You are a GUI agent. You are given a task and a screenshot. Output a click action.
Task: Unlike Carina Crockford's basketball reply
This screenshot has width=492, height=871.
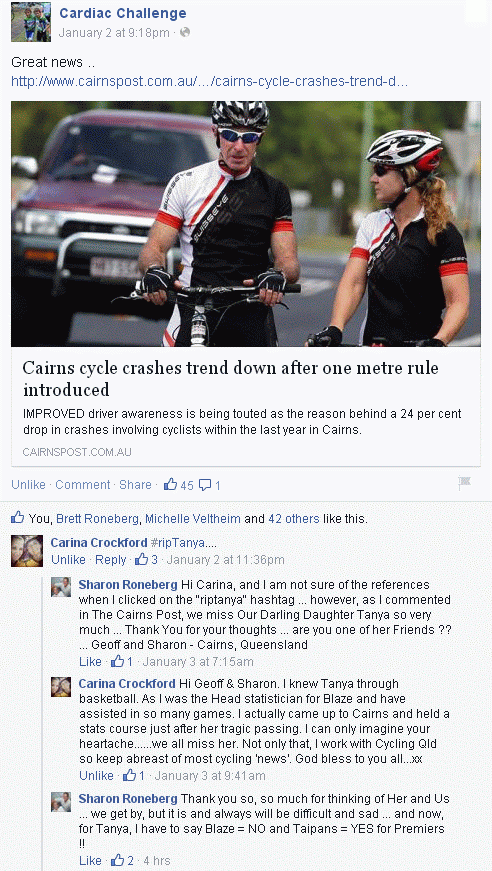(96, 775)
